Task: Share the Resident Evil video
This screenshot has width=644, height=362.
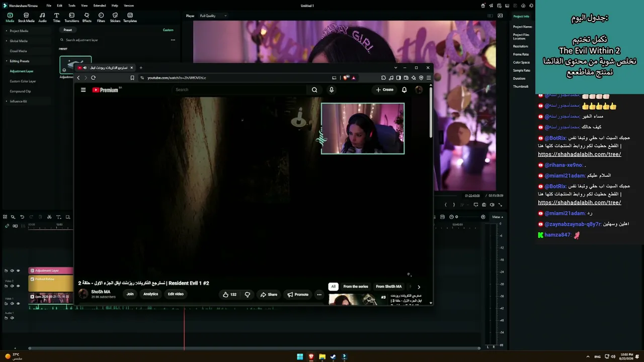Action: (x=269, y=294)
